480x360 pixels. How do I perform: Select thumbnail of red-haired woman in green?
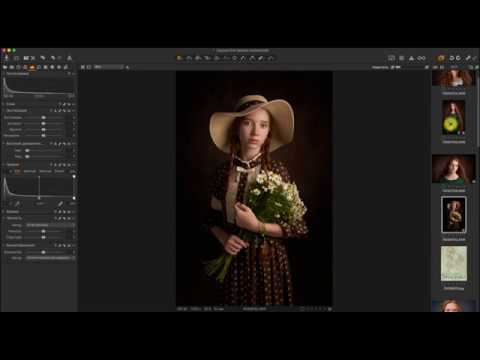click(454, 169)
